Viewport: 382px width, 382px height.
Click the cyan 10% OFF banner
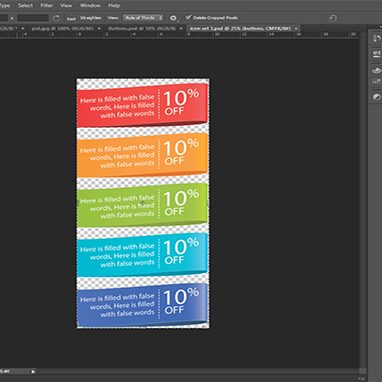pyautogui.click(x=142, y=254)
